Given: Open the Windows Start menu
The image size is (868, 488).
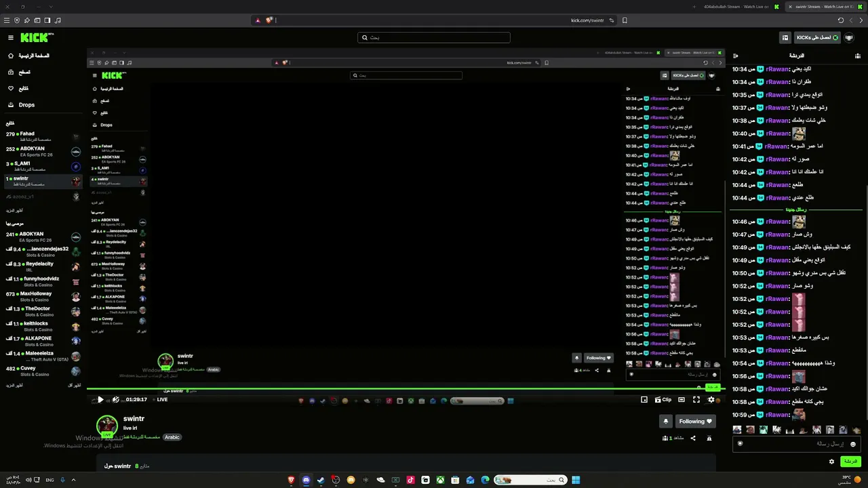Looking at the screenshot, I should click(x=576, y=480).
